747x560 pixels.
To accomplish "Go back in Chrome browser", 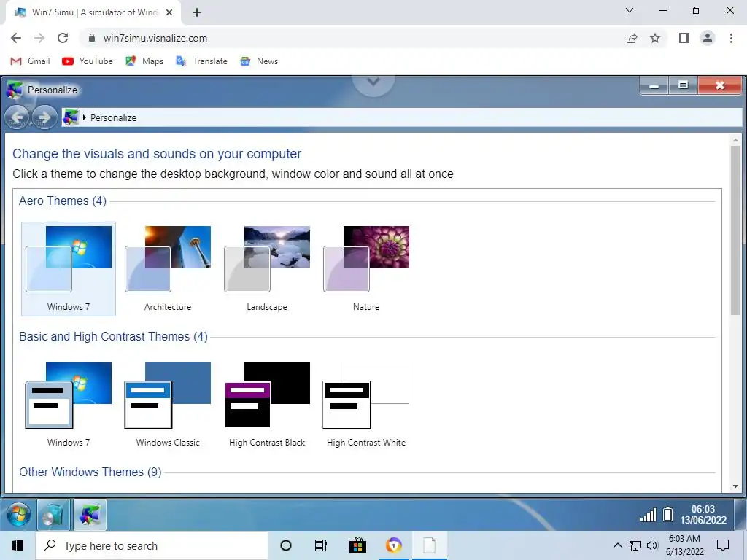I will 16,38.
